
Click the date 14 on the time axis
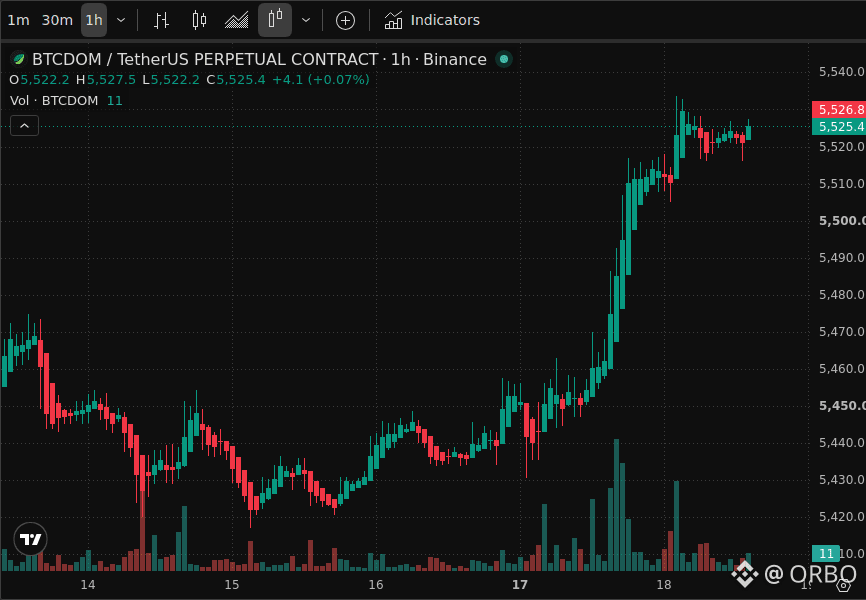click(x=88, y=585)
